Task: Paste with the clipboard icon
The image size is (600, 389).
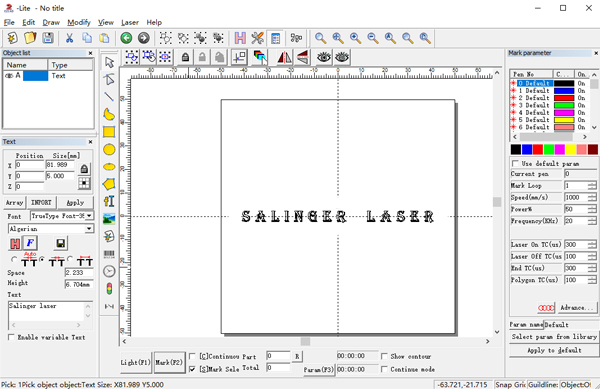Action: coord(104,38)
